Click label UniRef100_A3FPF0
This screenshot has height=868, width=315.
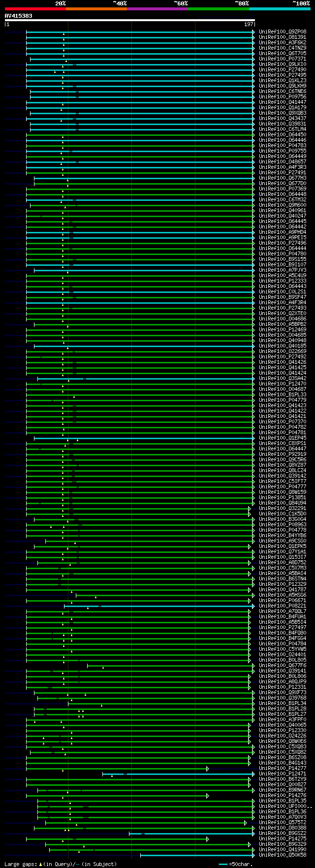tap(283, 719)
